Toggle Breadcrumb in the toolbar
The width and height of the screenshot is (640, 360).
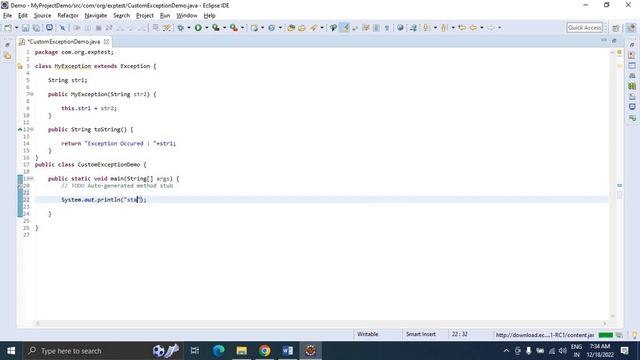(333, 28)
